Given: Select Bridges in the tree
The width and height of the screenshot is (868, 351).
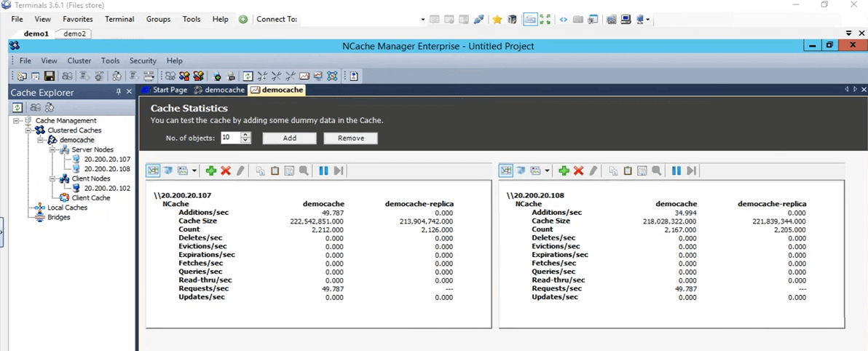Looking at the screenshot, I should coord(58,217).
